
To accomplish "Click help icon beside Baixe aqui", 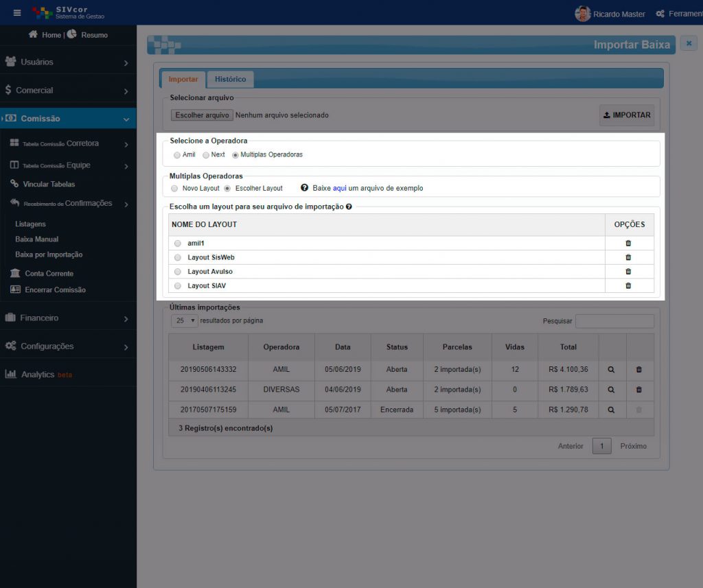I will (304, 188).
